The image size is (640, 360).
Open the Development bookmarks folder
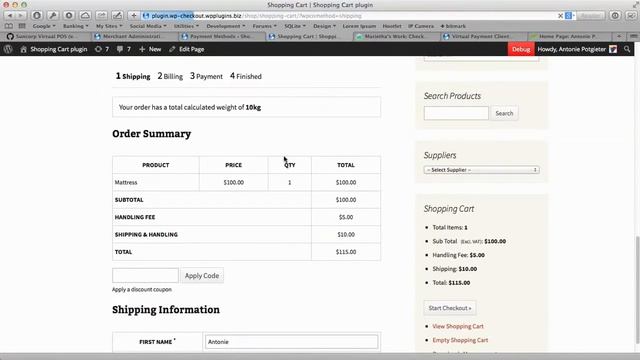point(226,26)
